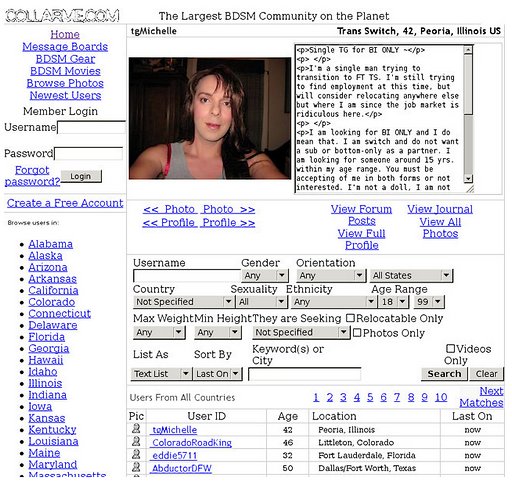
Task: Open the maximum age 99 dropdown
Action: (x=429, y=302)
